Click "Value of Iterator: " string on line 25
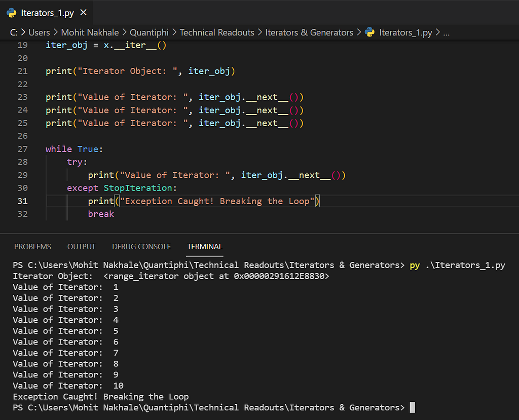 click(x=133, y=123)
